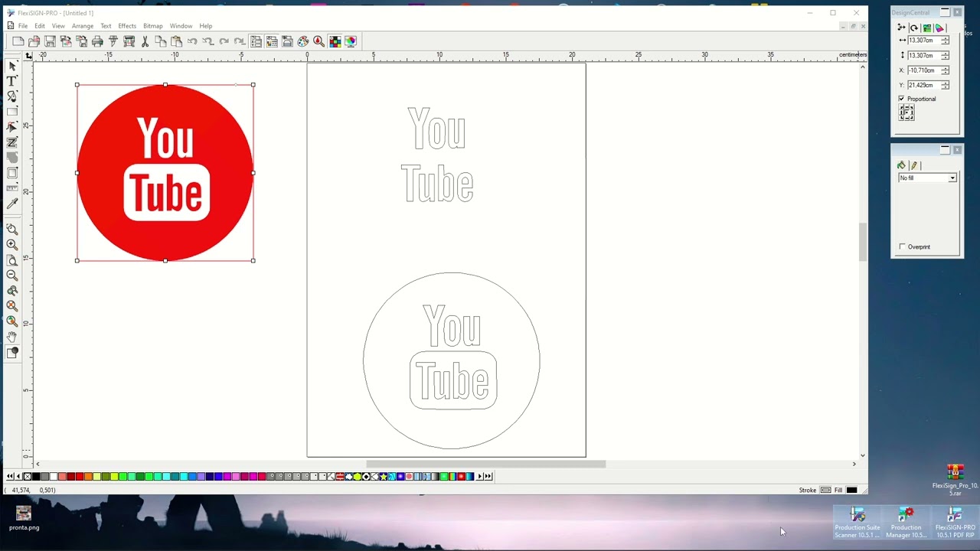
Task: Open the color palette icon in toolbar
Action: pyautogui.click(x=303, y=41)
